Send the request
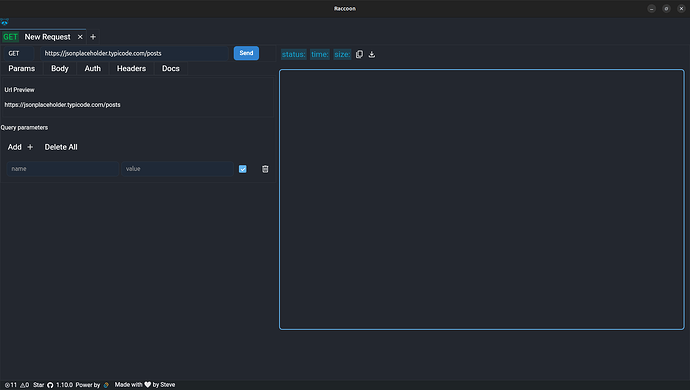 point(246,53)
